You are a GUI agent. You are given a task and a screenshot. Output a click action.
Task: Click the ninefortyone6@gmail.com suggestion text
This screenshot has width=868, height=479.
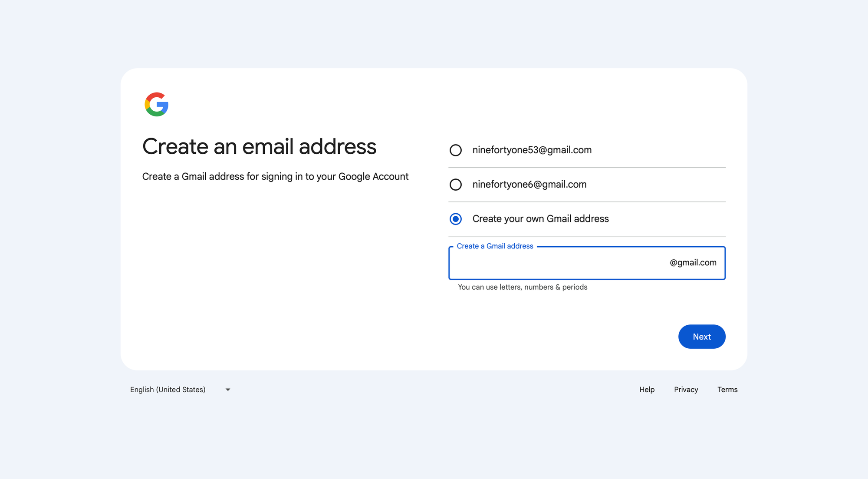pyautogui.click(x=529, y=185)
